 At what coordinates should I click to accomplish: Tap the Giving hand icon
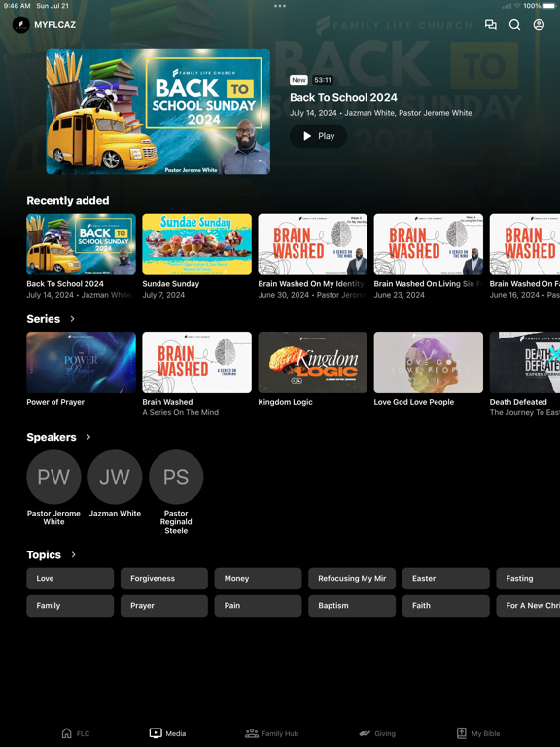[x=365, y=733]
